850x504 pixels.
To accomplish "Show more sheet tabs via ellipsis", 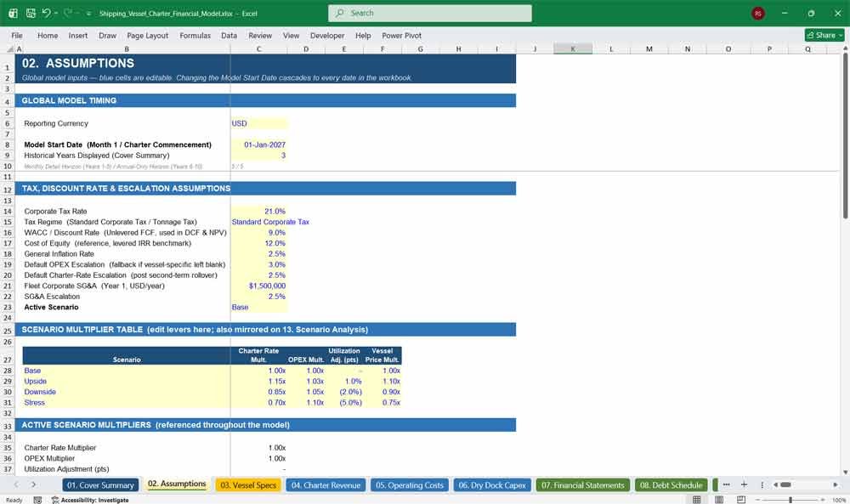I will 727,484.
